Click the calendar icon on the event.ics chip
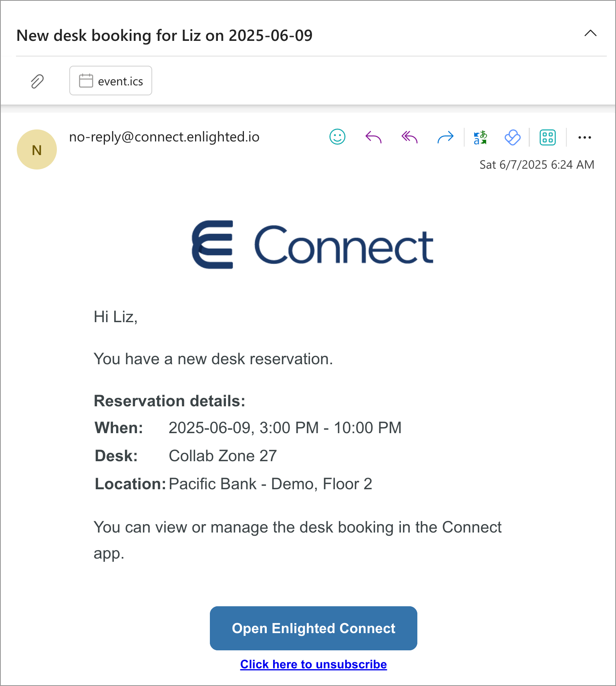Image resolution: width=616 pixels, height=686 pixels. click(x=86, y=81)
